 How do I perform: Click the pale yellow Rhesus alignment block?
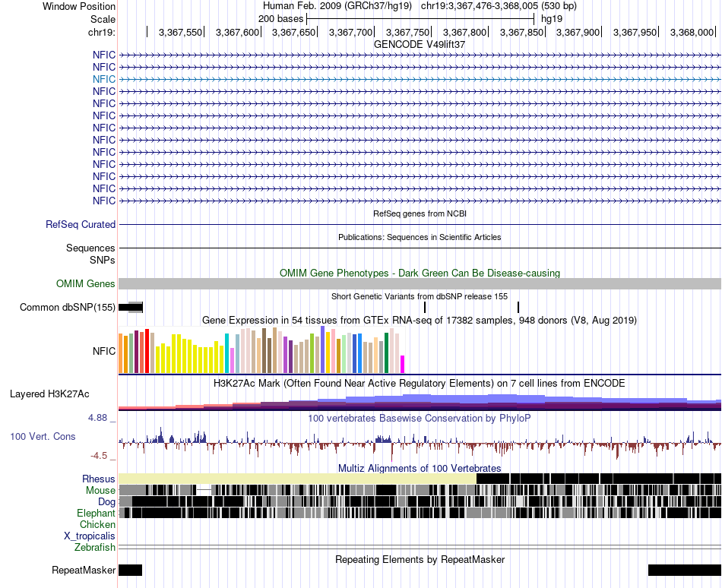[x=297, y=479]
